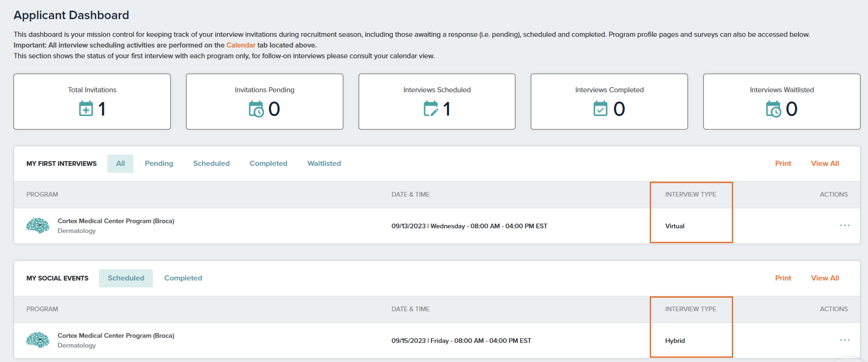
Task: Open the Interviews Completed card
Action: click(609, 102)
